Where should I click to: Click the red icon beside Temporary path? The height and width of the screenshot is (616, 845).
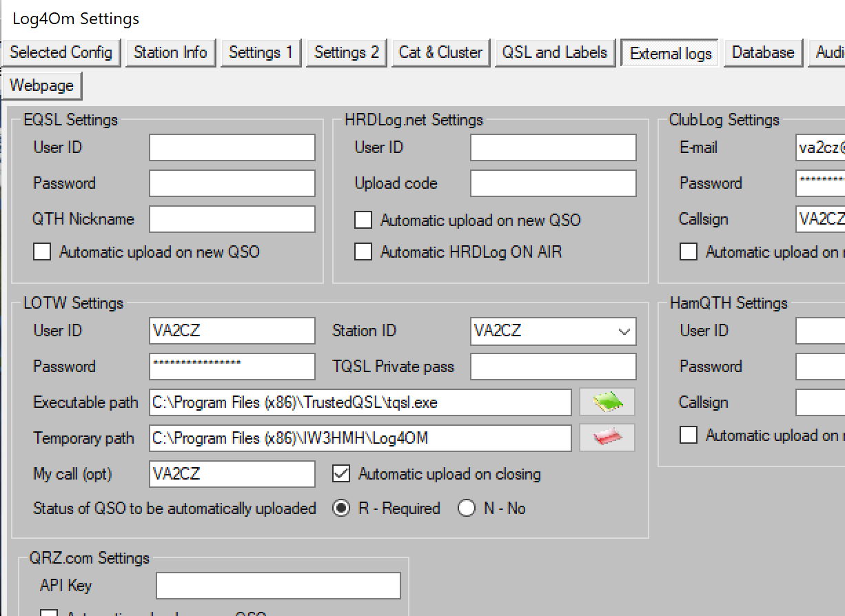click(x=607, y=438)
